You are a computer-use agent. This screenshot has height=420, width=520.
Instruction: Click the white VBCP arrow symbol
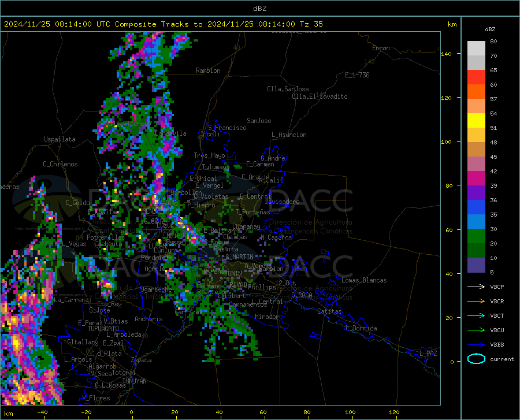click(x=476, y=287)
